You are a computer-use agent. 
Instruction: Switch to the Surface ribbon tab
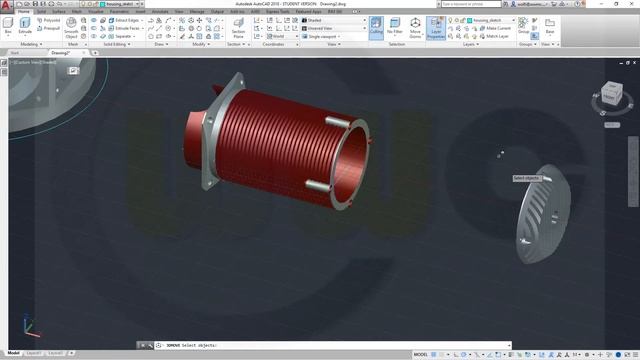[59, 11]
